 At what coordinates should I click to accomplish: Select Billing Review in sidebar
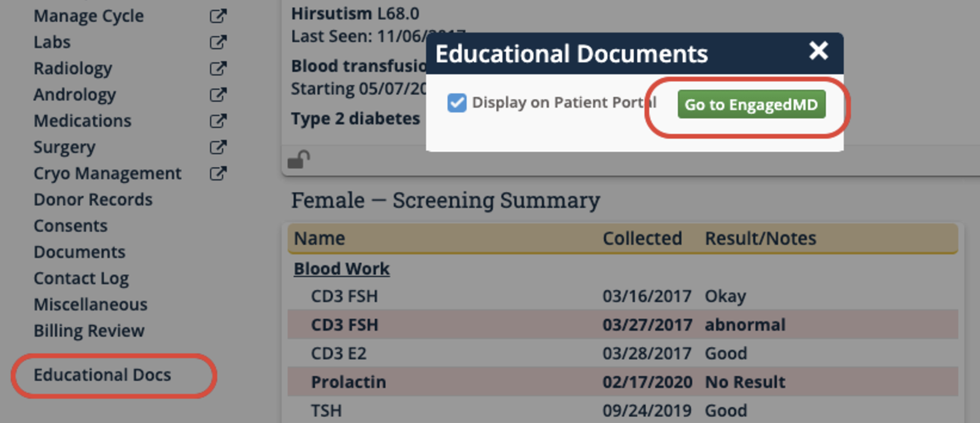pyautogui.click(x=89, y=331)
